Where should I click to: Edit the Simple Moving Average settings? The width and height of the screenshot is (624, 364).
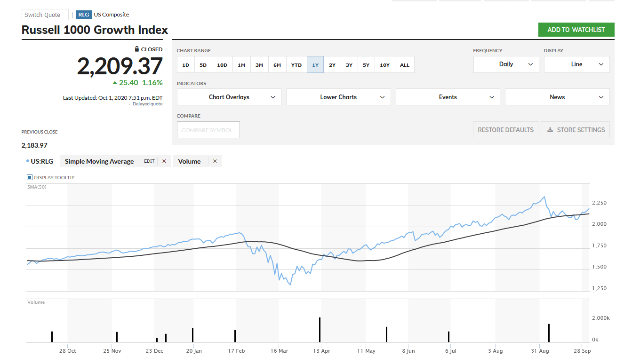tap(149, 161)
